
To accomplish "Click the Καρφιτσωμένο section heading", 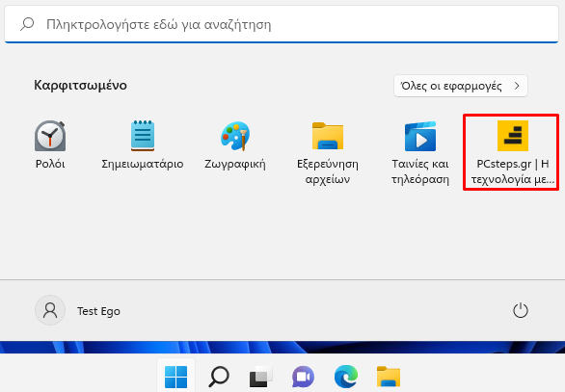I will pos(80,86).
